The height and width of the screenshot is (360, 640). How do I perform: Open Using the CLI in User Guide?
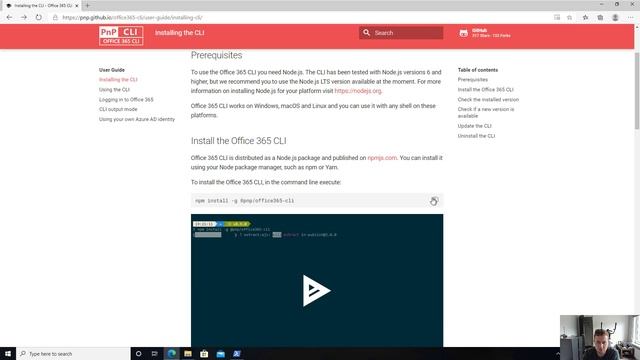tap(114, 89)
